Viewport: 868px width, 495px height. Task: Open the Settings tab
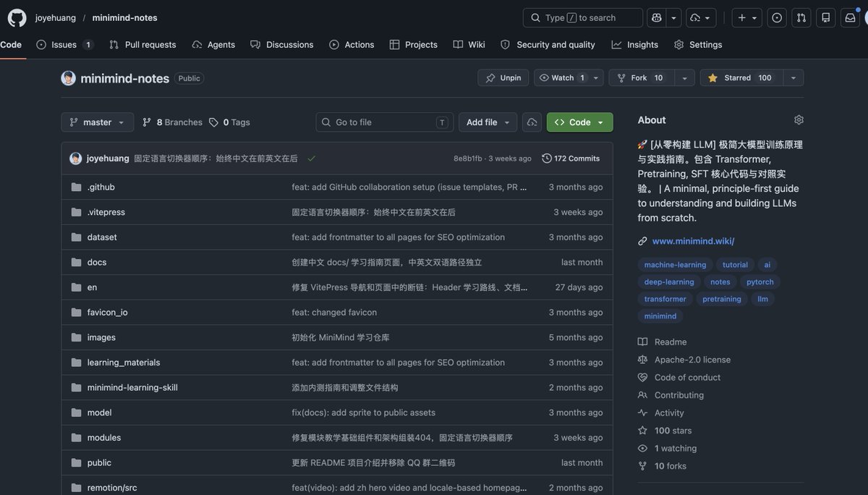coord(698,45)
